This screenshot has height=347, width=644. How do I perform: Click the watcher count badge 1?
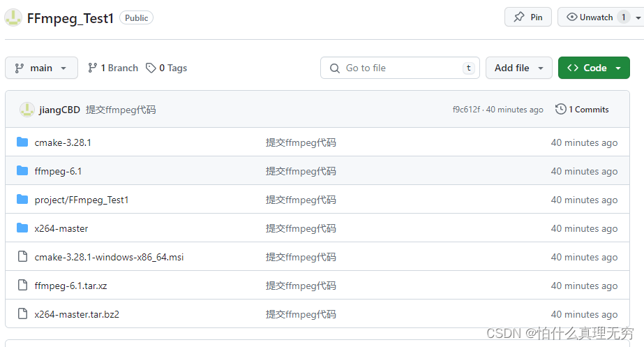coord(624,17)
